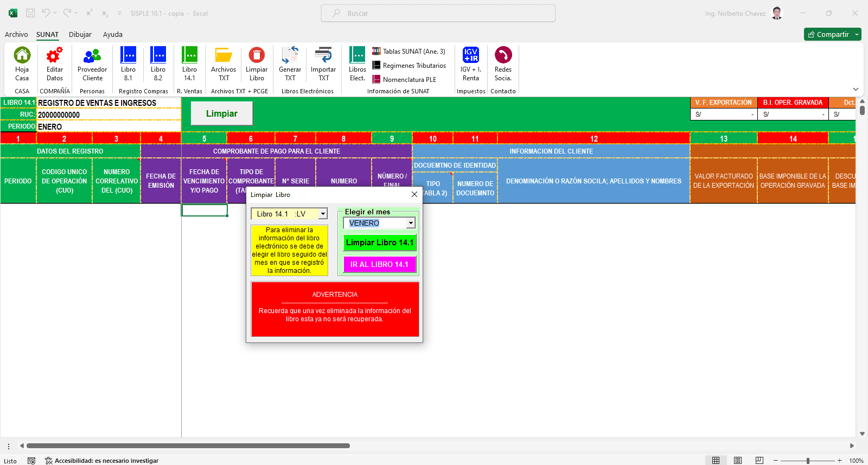
Task: Switch to Page Layout view icon
Action: [x=738, y=460]
